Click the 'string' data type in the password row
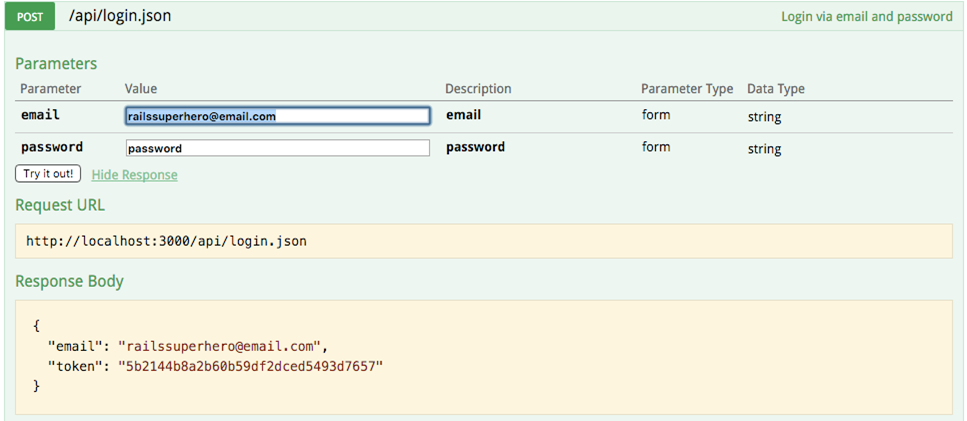The image size is (967, 421). [764, 149]
